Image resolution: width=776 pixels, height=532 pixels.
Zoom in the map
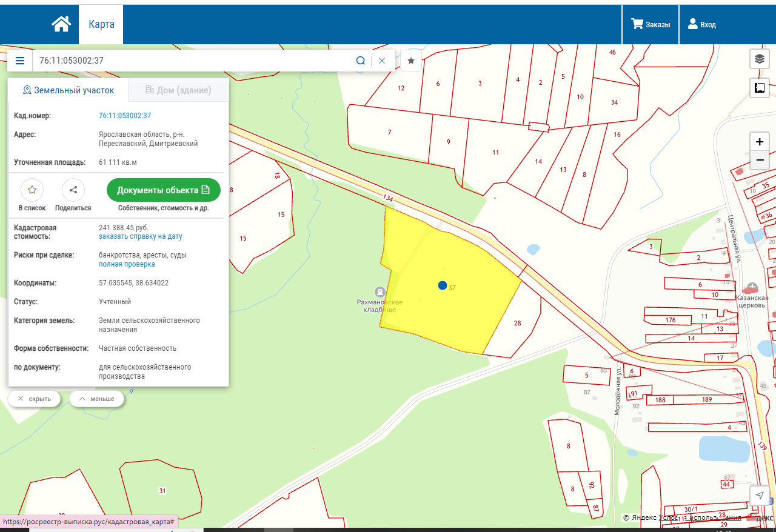point(760,142)
